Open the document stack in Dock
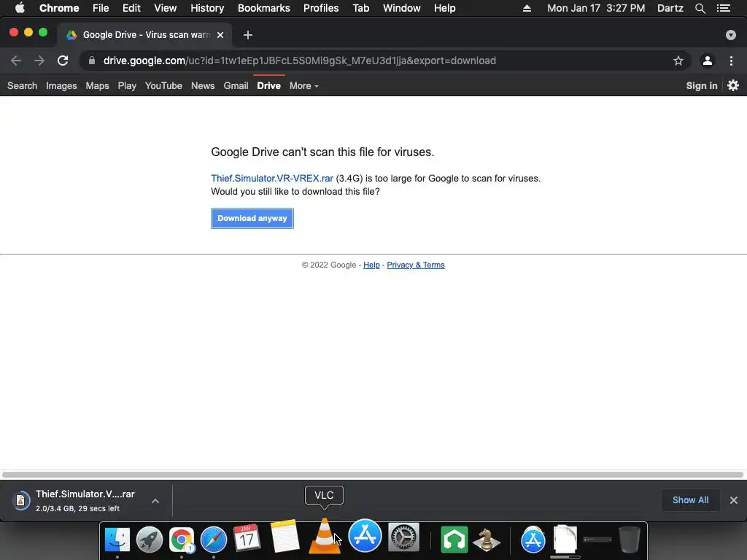The height and width of the screenshot is (560, 747). (565, 540)
